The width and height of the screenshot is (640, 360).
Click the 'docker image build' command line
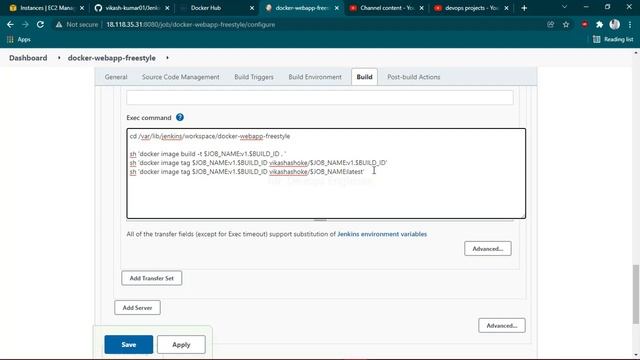coord(208,154)
